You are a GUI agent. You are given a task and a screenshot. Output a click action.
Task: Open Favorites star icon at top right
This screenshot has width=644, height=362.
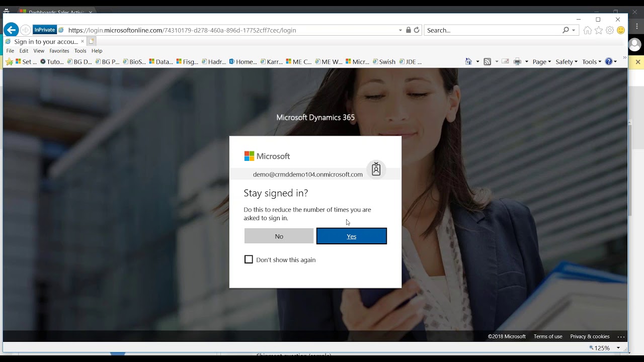pyautogui.click(x=599, y=31)
